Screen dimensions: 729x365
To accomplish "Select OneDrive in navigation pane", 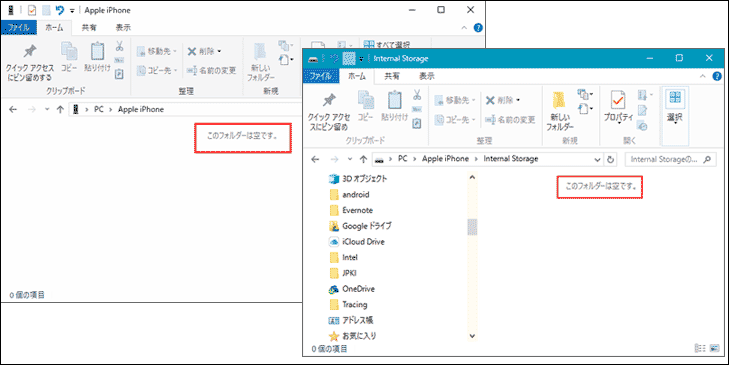I will pyautogui.click(x=351, y=289).
